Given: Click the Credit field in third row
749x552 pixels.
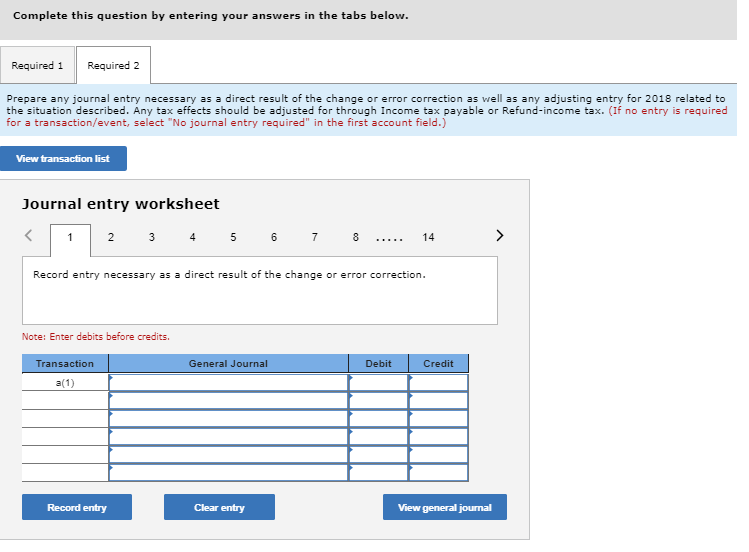Looking at the screenshot, I should (x=439, y=419).
